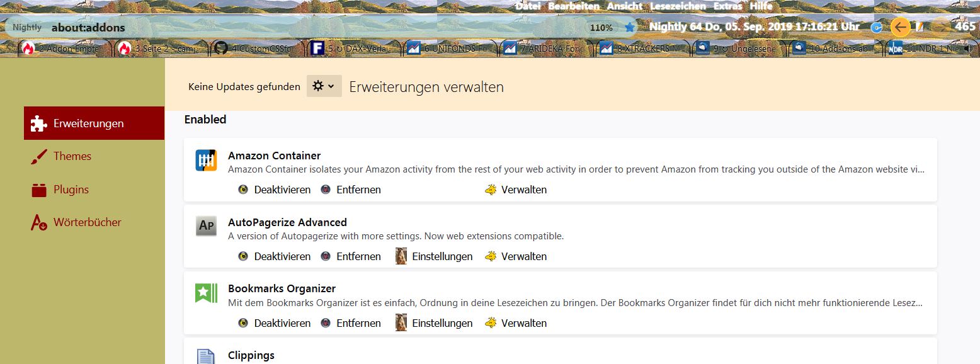Reset the 110% zoom level indicator
Viewport: 980px width, 364px height.
(601, 28)
